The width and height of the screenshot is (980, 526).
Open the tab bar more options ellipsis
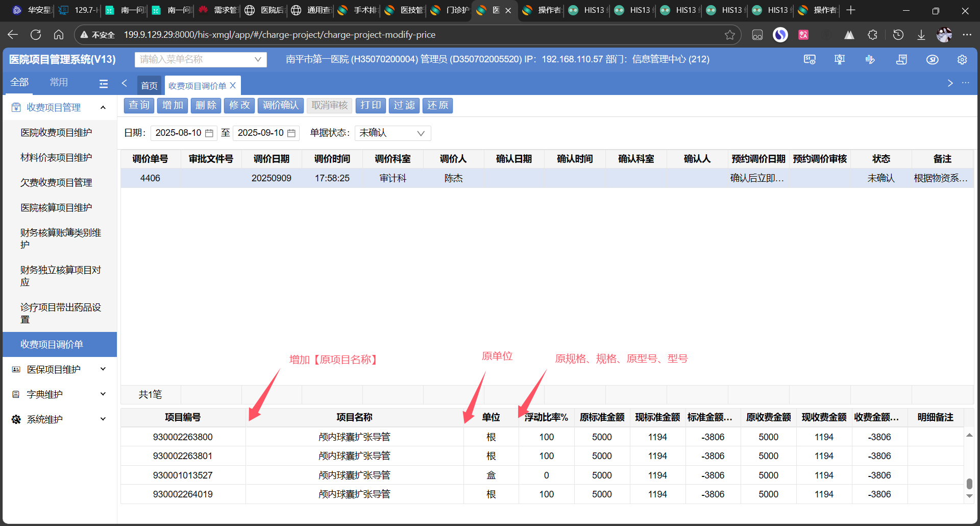tap(965, 83)
